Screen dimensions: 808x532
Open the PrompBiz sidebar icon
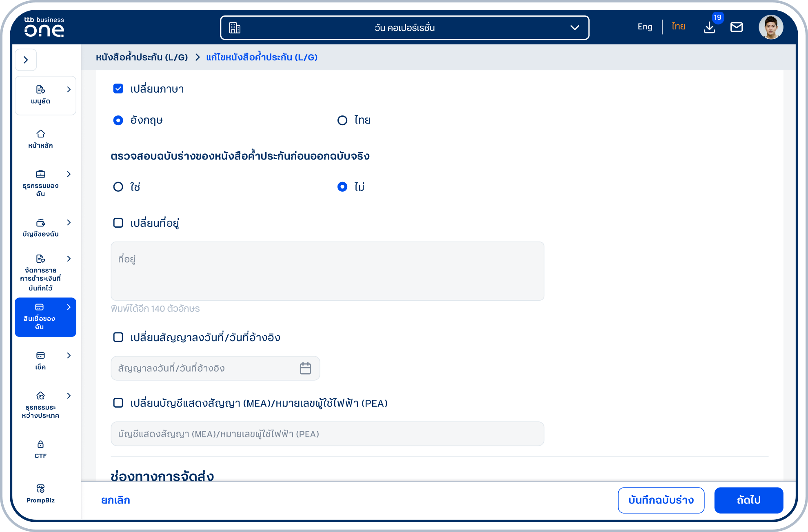[40, 488]
